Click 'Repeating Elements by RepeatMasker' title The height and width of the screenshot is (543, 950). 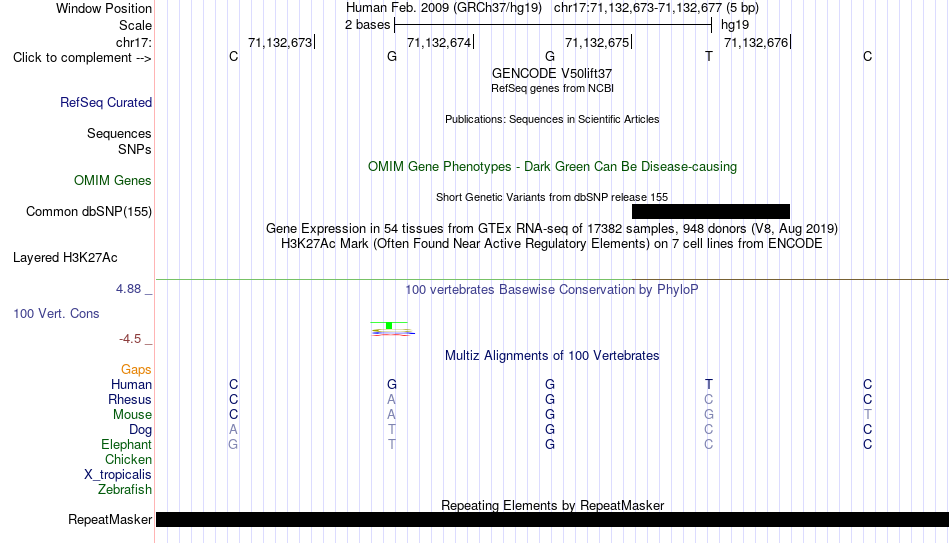coord(552,505)
